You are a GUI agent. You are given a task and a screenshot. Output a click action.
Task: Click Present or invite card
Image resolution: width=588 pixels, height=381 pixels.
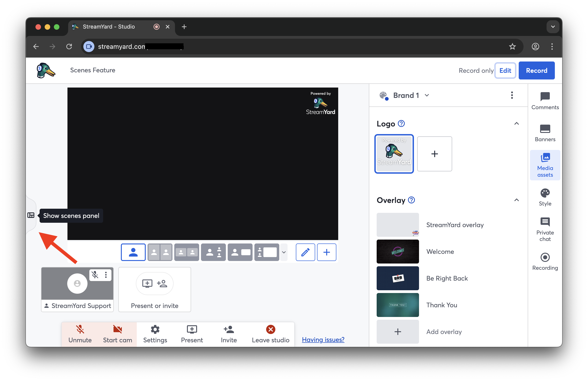tap(154, 290)
